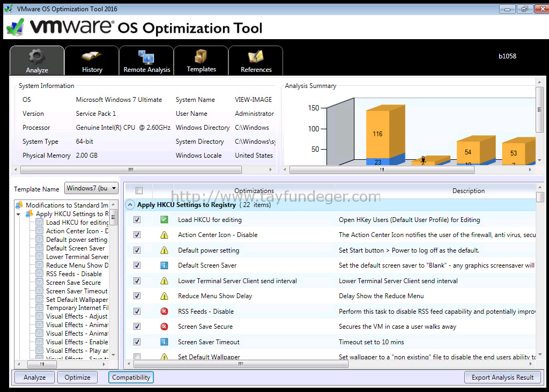Click the warning icon beside Default power setting
This screenshot has height=392, width=549.
[164, 250]
